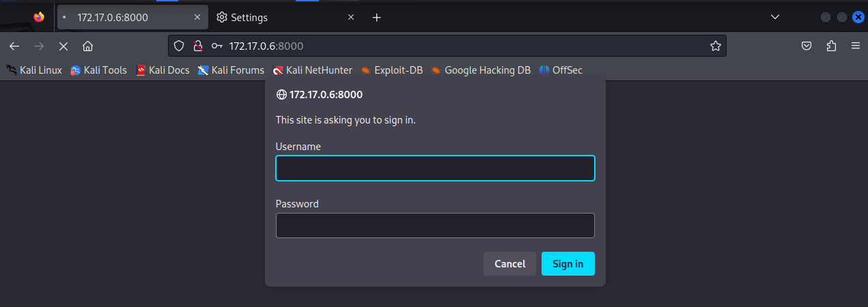
Task: Click the insecure connection padlock icon
Action: [197, 46]
